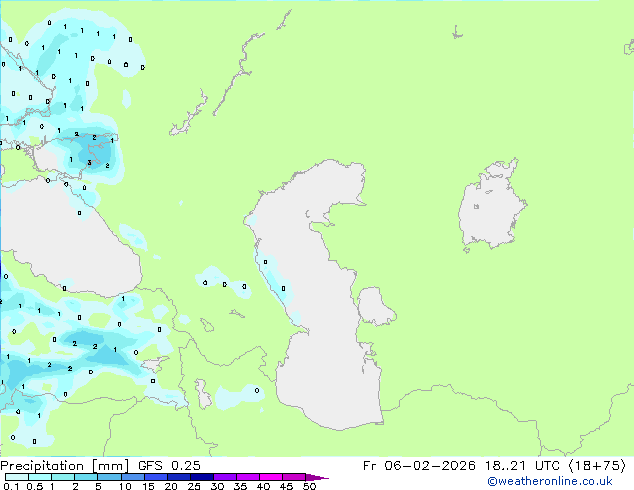
Task: Click the '40' legend tick label
Action: coord(263,486)
